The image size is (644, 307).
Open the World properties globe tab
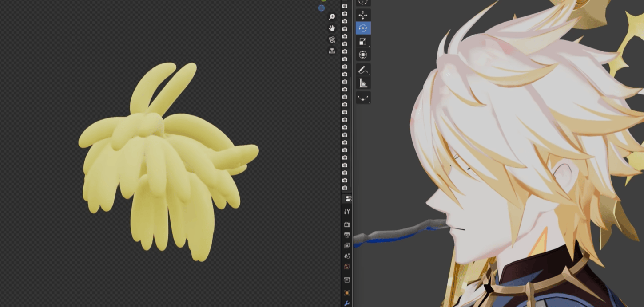pos(347,267)
